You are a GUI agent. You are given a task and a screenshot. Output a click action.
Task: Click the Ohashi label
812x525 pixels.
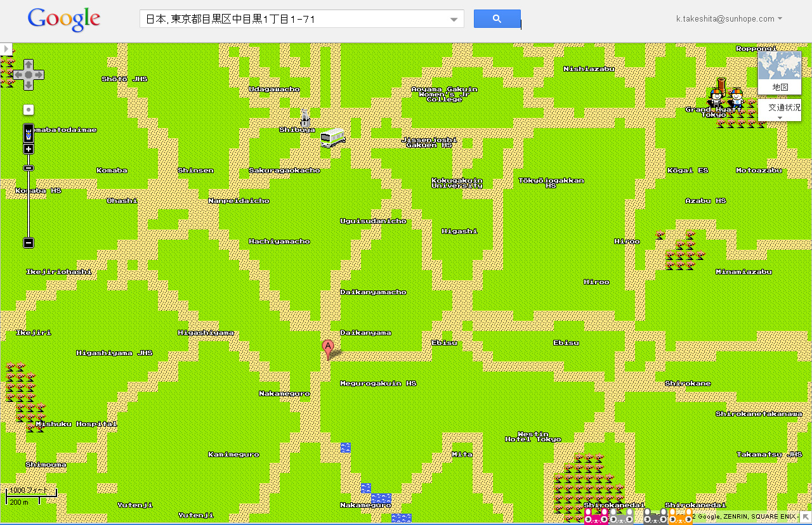tap(122, 201)
